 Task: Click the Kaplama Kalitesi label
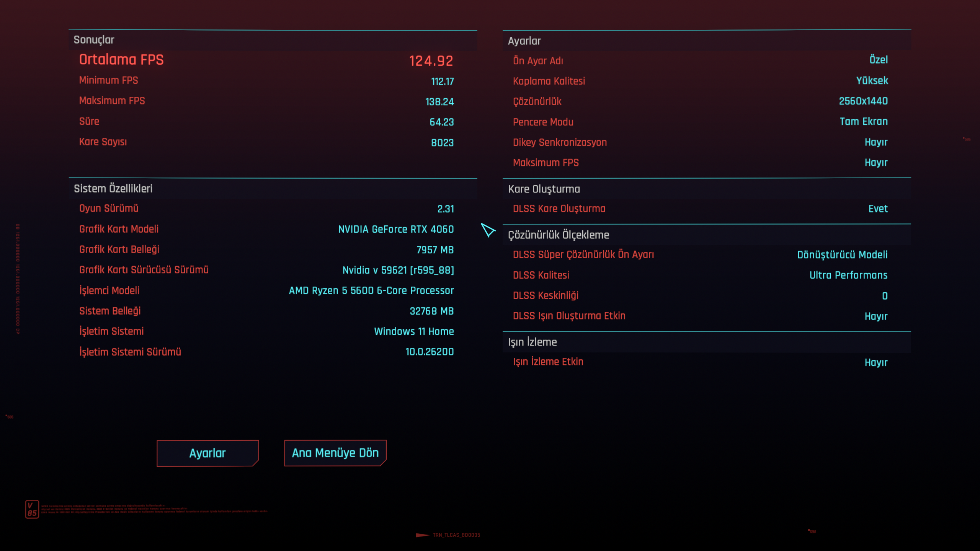[549, 81]
